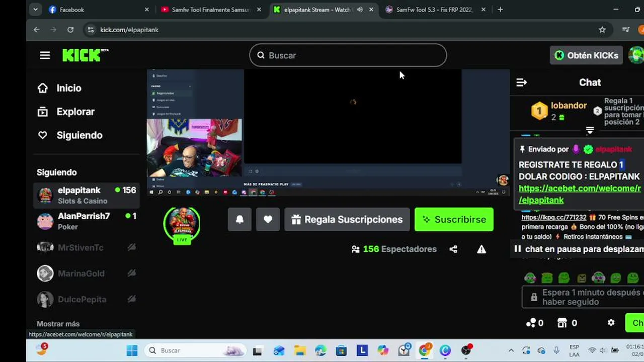This screenshot has width=644, height=362.
Task: Open Microsoft Edge from the taskbar
Action: (x=320, y=350)
